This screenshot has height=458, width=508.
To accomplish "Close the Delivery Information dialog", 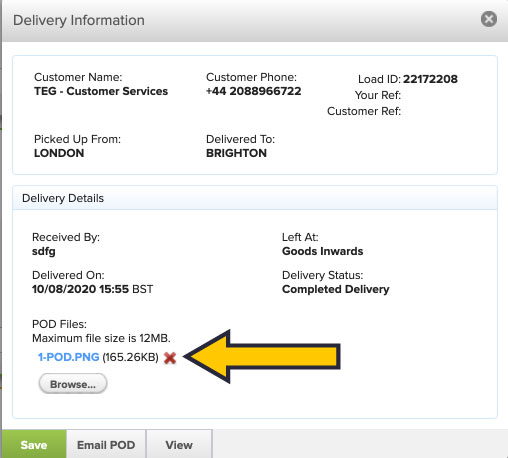I will pos(489,19).
